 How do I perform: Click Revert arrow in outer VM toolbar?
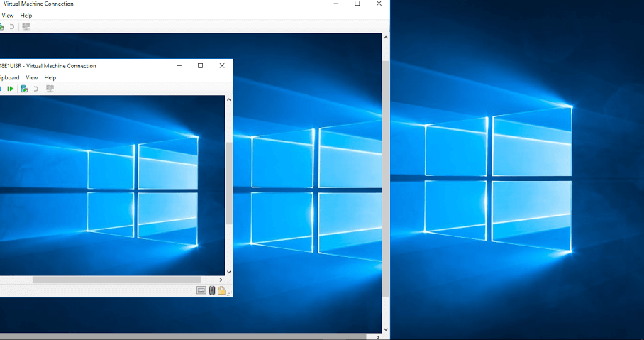click(12, 27)
